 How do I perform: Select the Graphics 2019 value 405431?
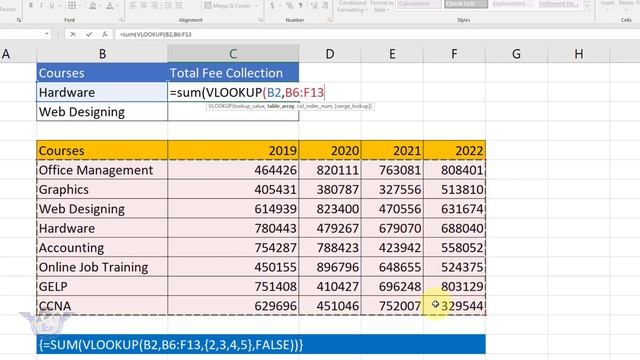pos(233,189)
